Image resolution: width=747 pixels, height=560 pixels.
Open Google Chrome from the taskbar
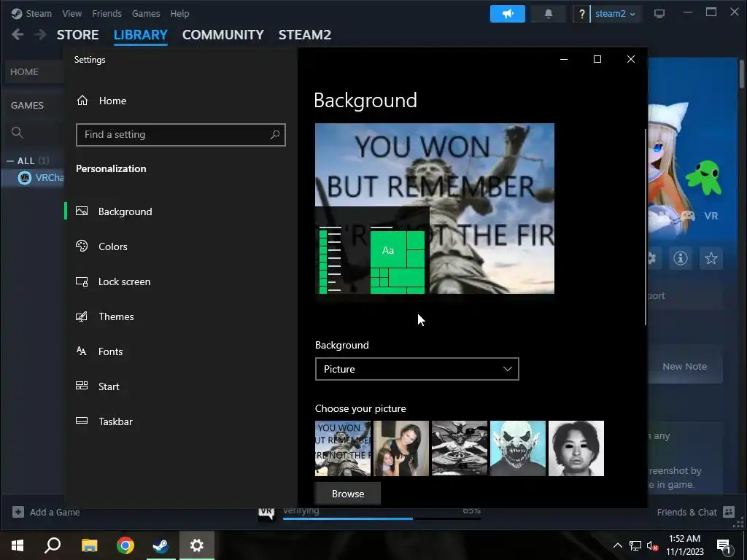(x=125, y=545)
